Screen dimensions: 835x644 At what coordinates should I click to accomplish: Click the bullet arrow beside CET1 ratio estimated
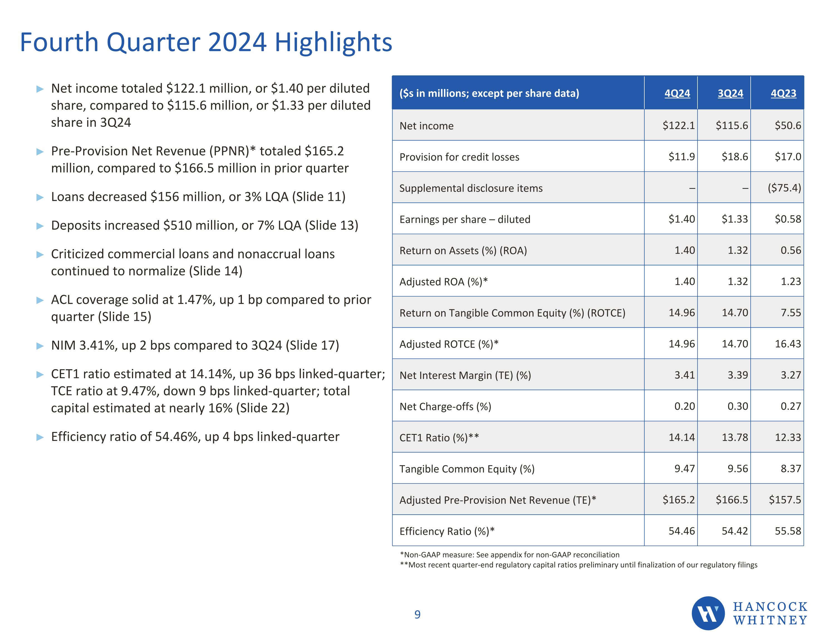click(x=40, y=374)
